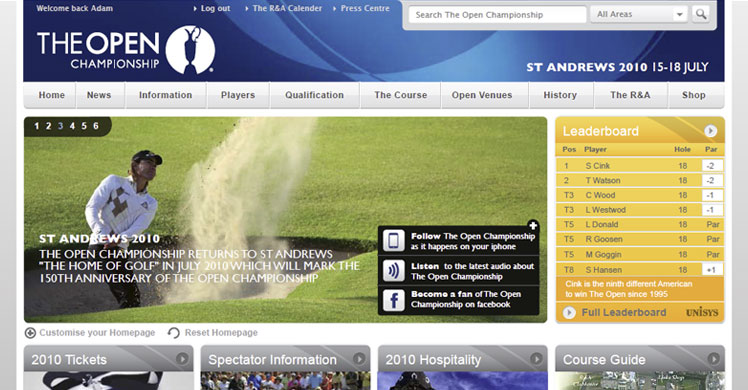The image size is (748, 390).
Task: Select the S Hansen leaderboard row
Action: 640,269
